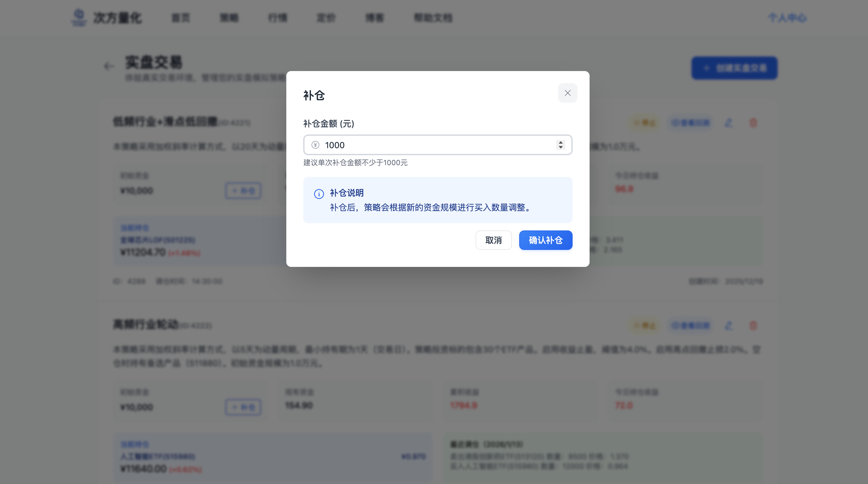Decrease amount with stepper down arrow

click(x=561, y=147)
